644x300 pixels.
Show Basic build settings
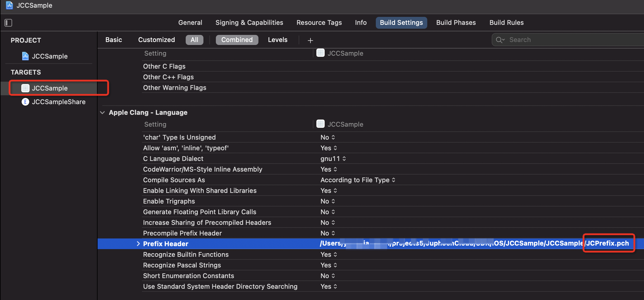[x=114, y=40]
